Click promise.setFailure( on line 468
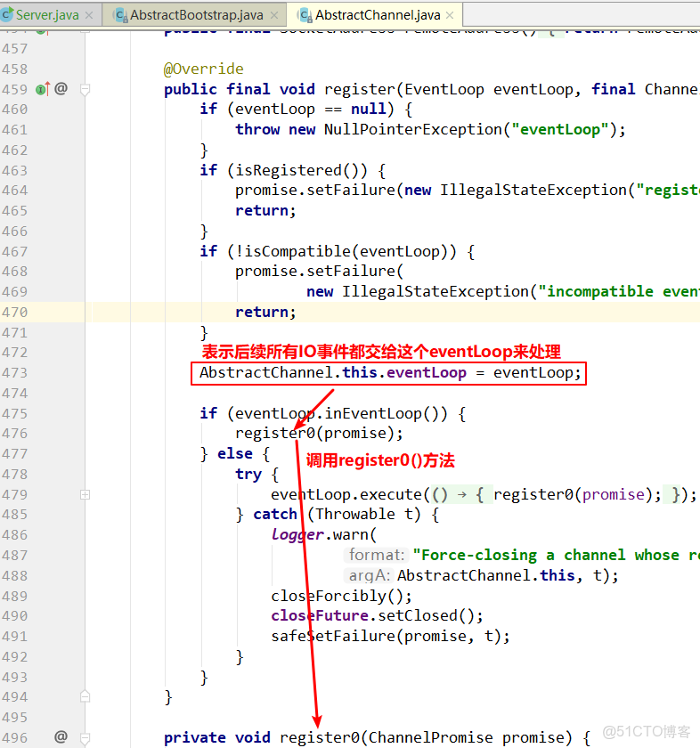Image resolution: width=700 pixels, height=748 pixels. coord(319,272)
